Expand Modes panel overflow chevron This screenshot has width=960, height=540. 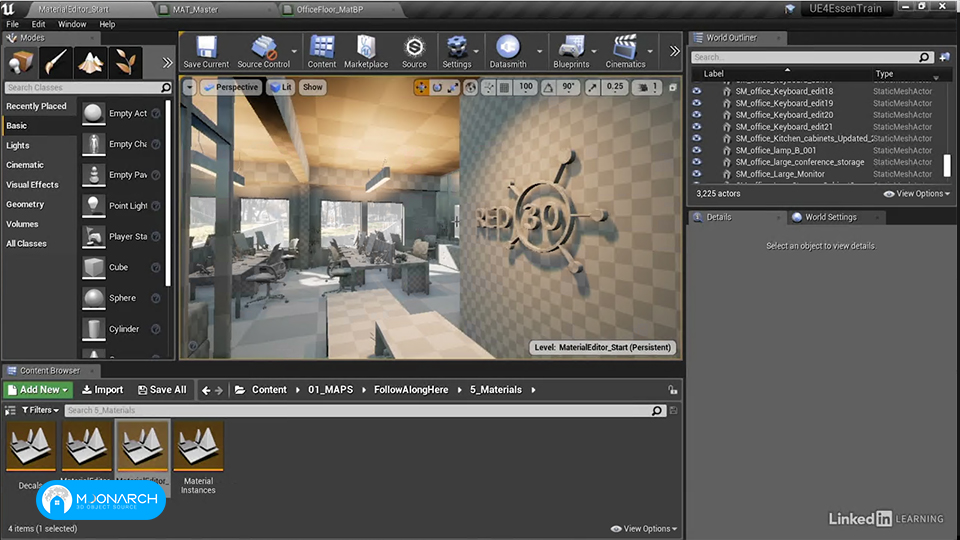click(167, 62)
